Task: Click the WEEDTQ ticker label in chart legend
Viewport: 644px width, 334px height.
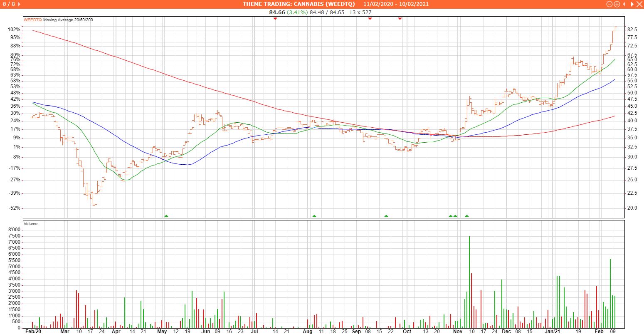Action: pos(33,20)
